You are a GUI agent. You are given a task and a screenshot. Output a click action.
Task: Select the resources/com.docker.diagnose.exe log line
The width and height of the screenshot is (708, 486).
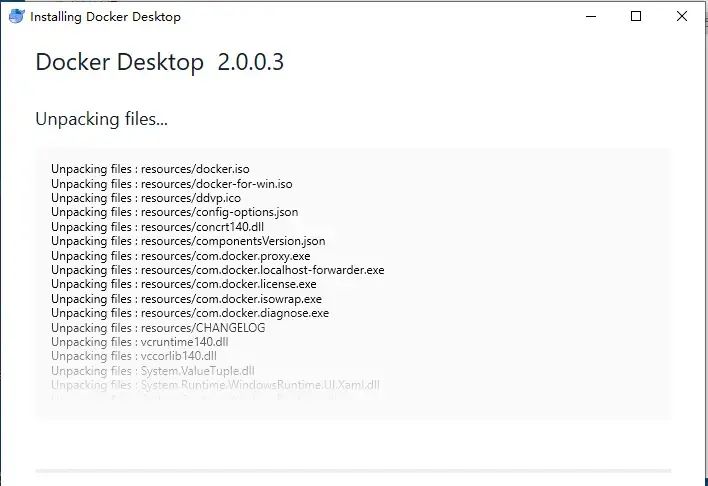pyautogui.click(x=190, y=313)
